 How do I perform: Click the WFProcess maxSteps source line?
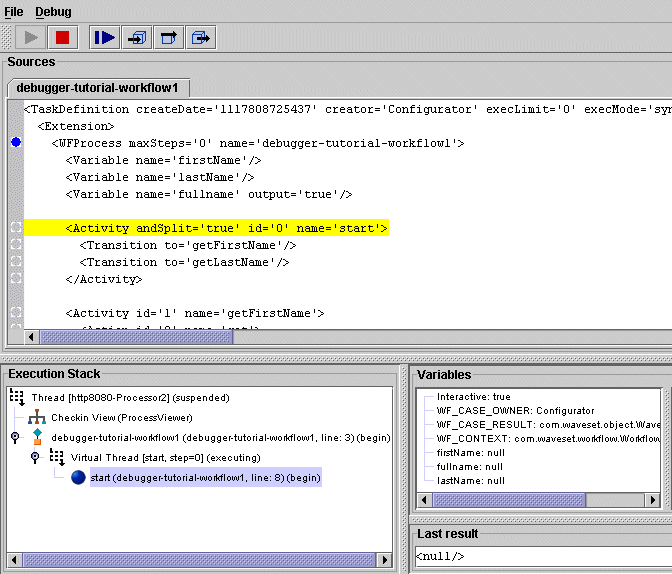258,143
